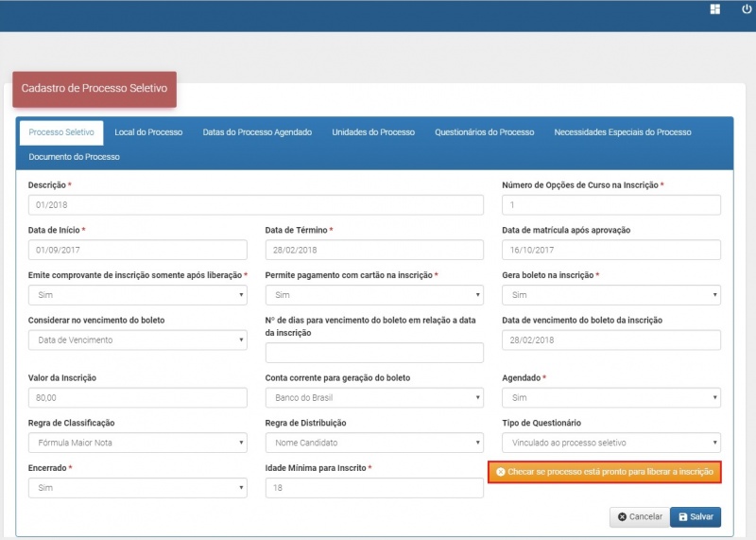Expand the Encerrado dropdown
This screenshot has height=540, width=756.
coord(137,487)
